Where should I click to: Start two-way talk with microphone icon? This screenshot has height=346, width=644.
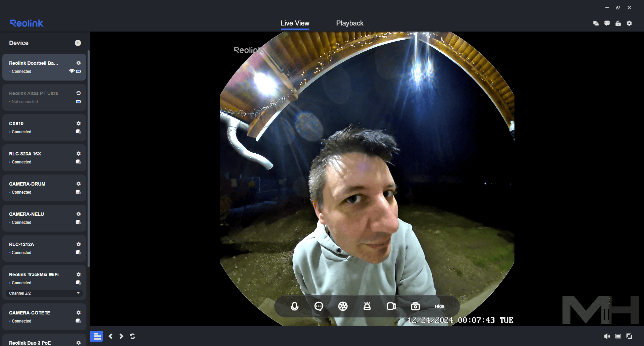295,306
